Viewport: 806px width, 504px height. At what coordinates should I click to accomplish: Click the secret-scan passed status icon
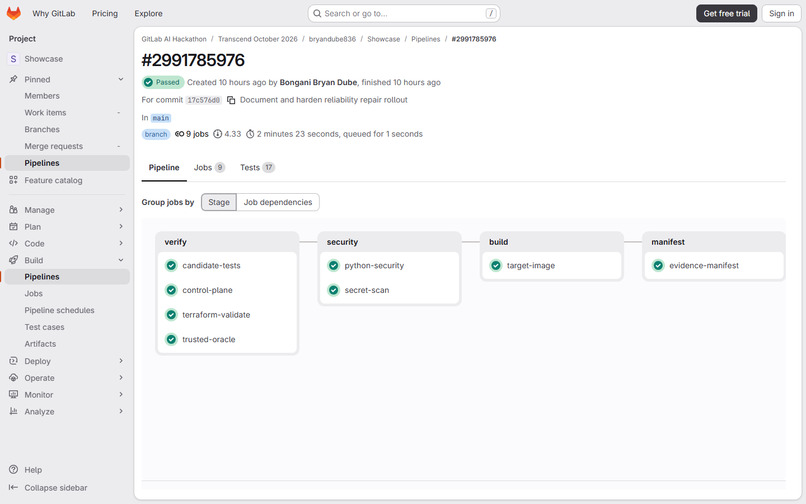click(334, 290)
